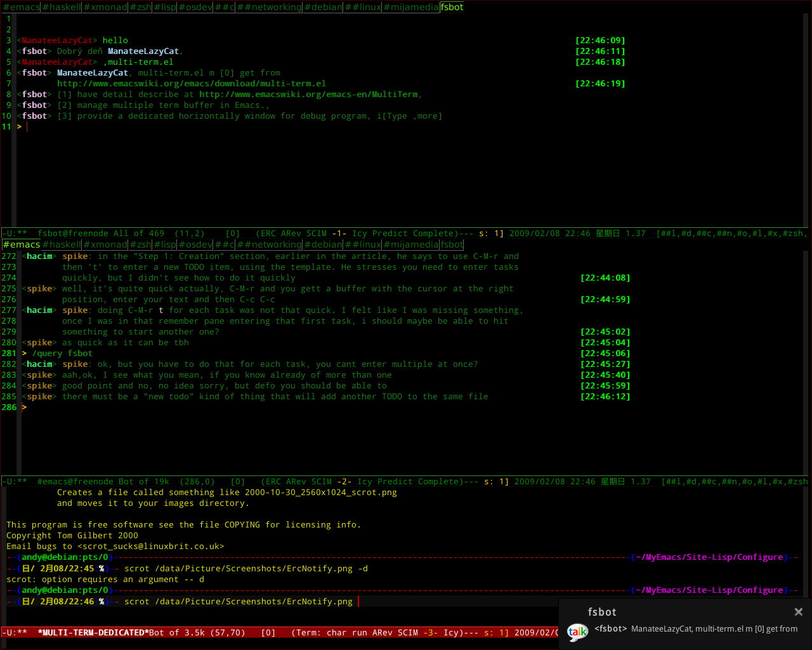Switch to the #debian channel tab
Viewport: 812px width, 650px height.
tap(323, 7)
